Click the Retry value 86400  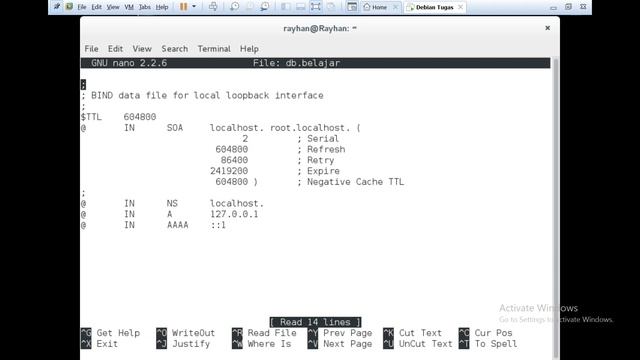pyautogui.click(x=234, y=160)
